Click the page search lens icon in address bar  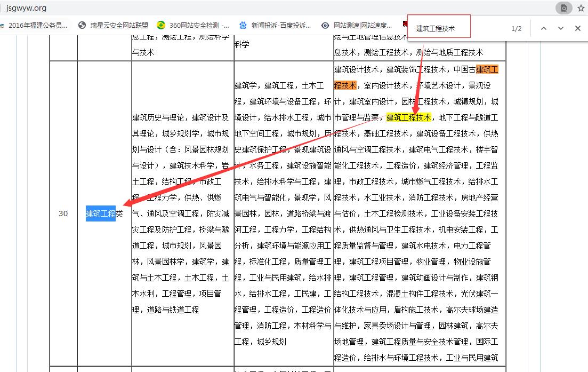pyautogui.click(x=563, y=8)
